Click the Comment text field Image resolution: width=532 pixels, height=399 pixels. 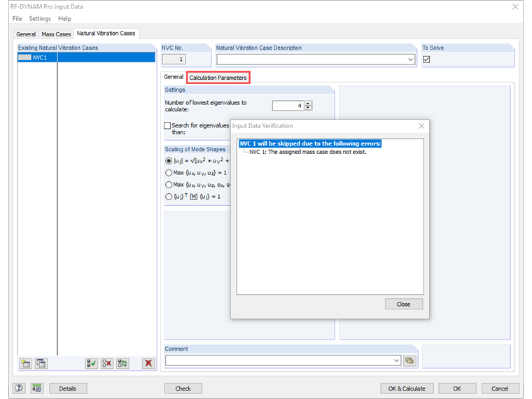click(x=279, y=360)
